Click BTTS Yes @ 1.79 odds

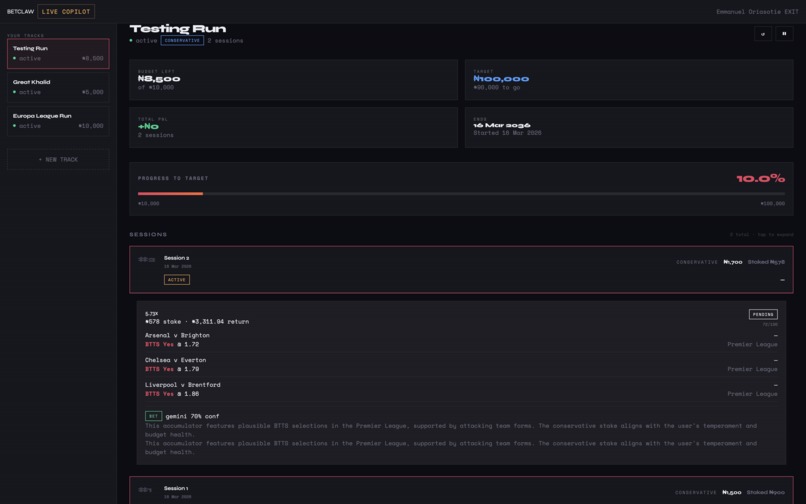(x=172, y=369)
